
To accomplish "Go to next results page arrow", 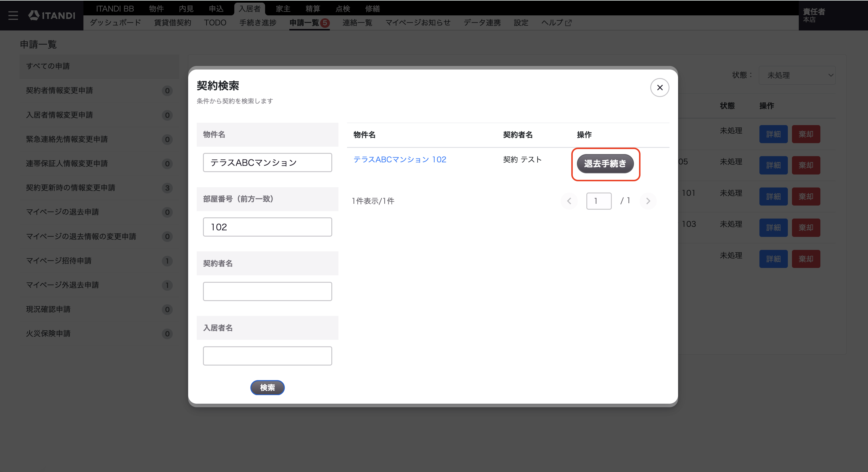I will tap(648, 201).
